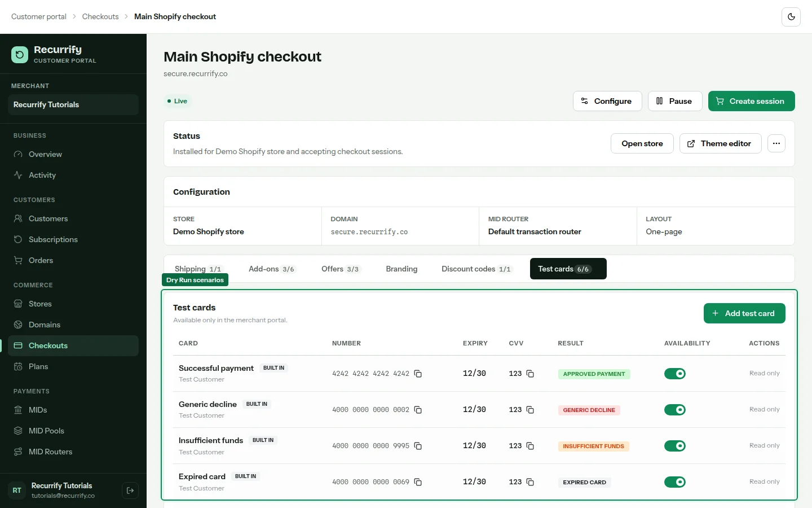Click Create session
The width and height of the screenshot is (812, 508).
pyautogui.click(x=752, y=101)
